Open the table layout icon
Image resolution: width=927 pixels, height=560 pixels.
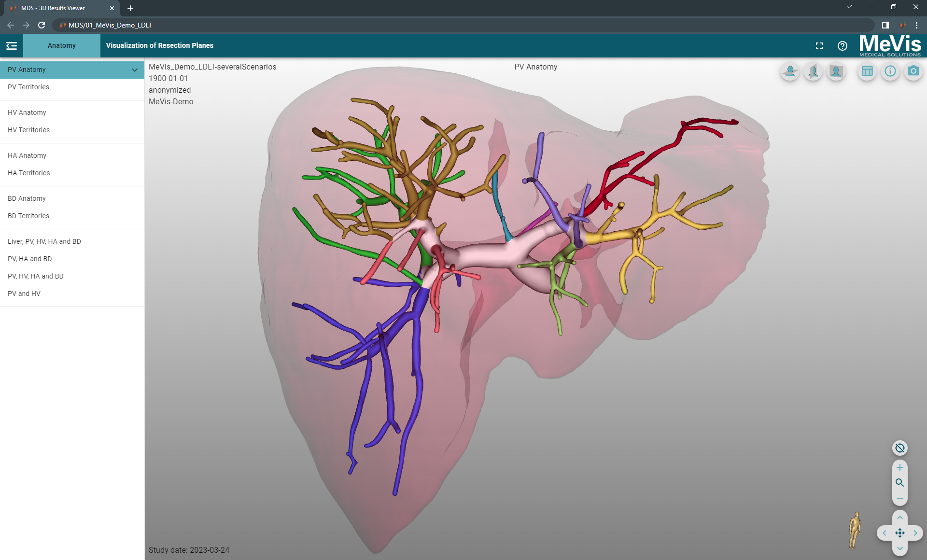(867, 71)
